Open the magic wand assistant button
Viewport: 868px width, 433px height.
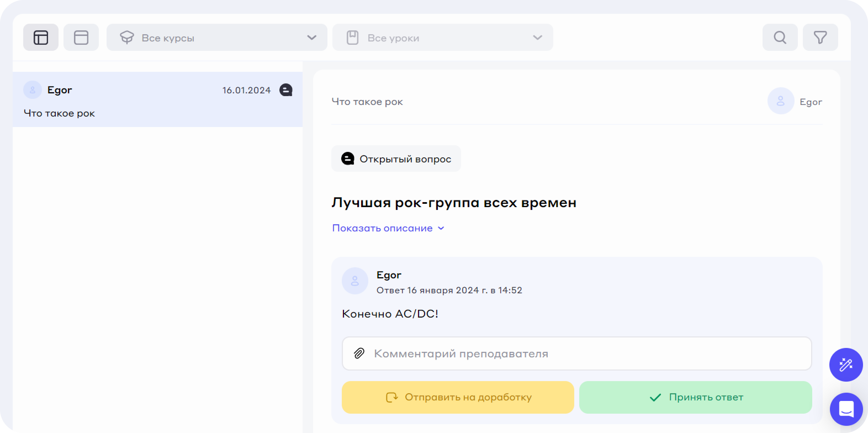click(846, 365)
